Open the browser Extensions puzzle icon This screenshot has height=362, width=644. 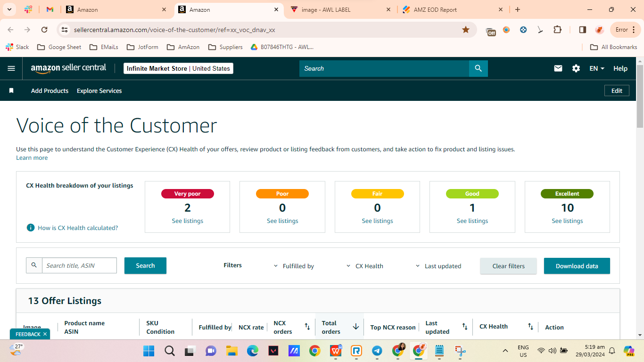pyautogui.click(x=557, y=30)
